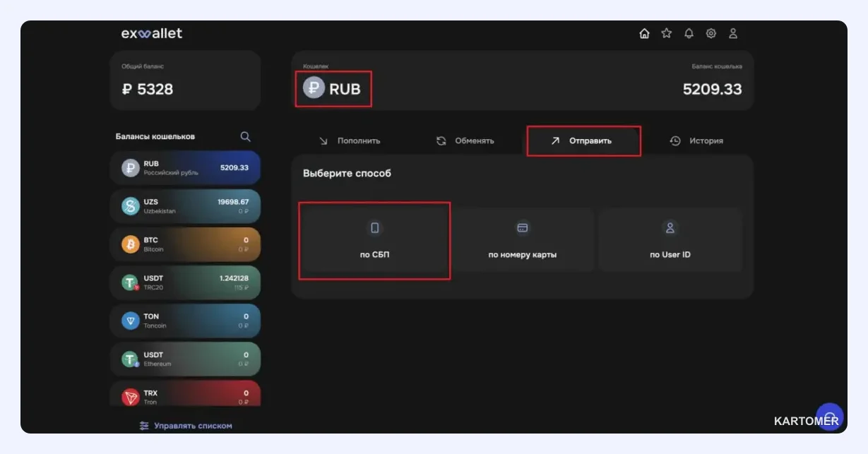This screenshot has height=454, width=868.
Task: Switch to the Обменять tab
Action: tap(465, 141)
